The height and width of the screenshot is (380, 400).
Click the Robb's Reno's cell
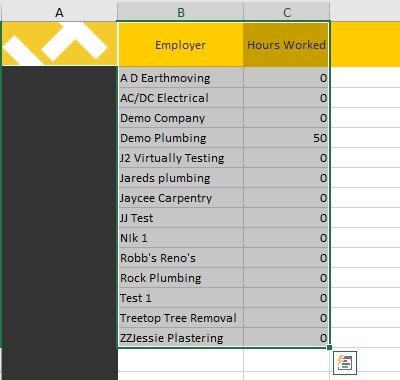tap(181, 258)
